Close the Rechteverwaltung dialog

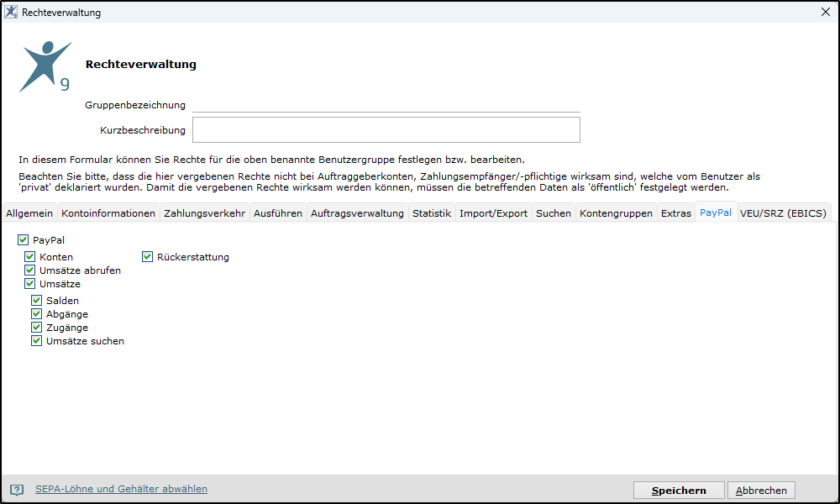click(x=826, y=12)
